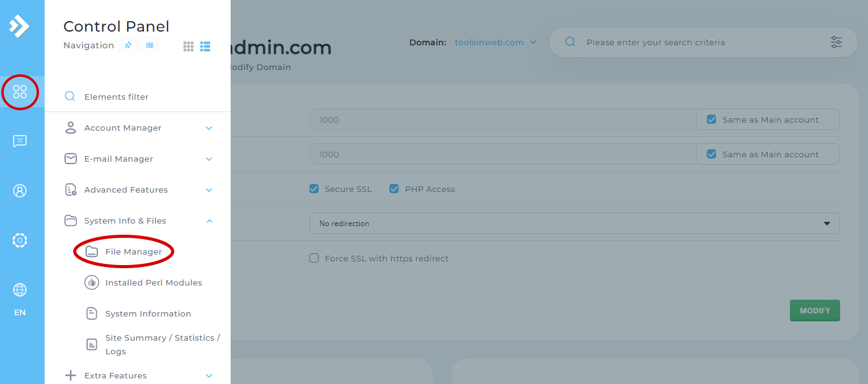The image size is (868, 384).
Task: Click the second 1000 value field
Action: [503, 154]
